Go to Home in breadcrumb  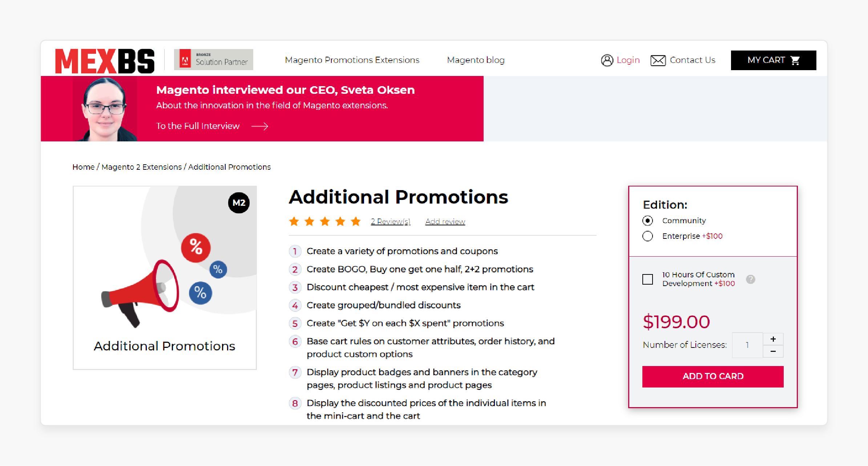pos(83,167)
